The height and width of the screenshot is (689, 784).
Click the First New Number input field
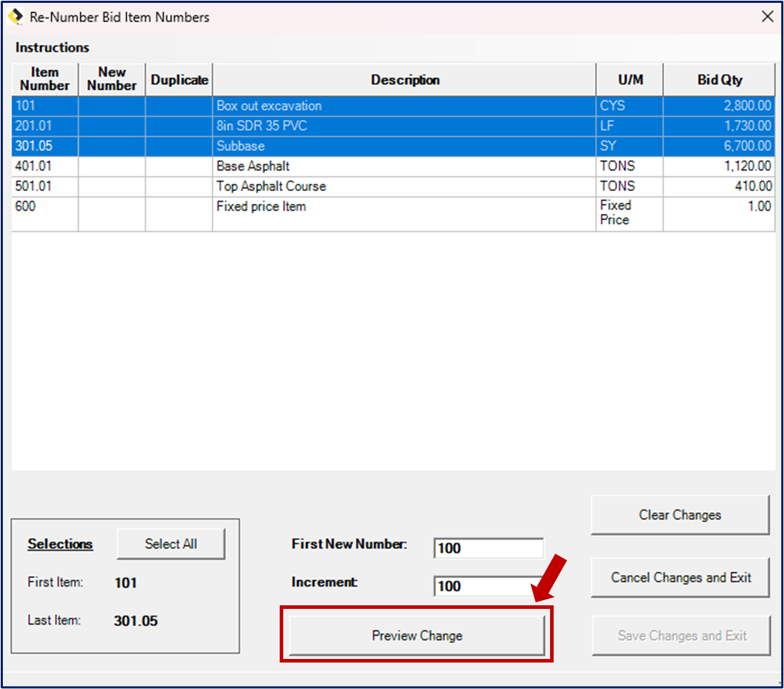pyautogui.click(x=489, y=547)
